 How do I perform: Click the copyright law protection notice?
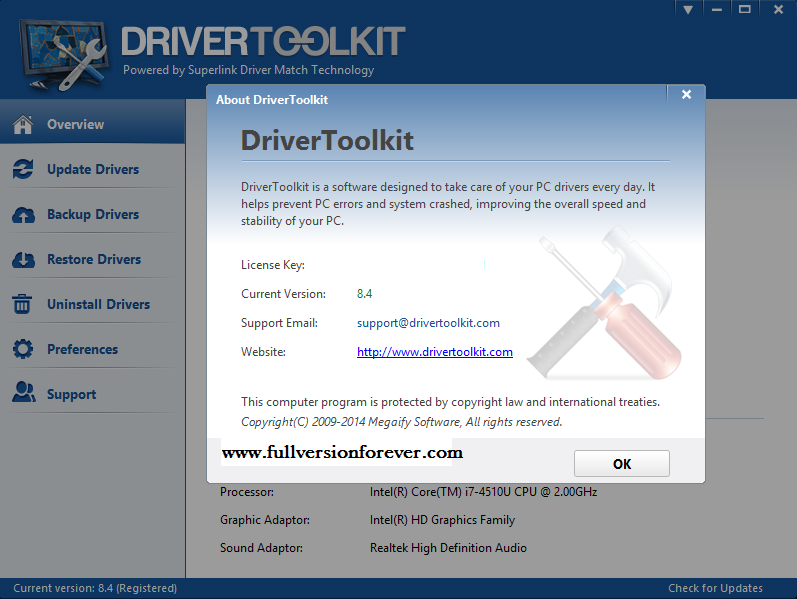(x=450, y=402)
